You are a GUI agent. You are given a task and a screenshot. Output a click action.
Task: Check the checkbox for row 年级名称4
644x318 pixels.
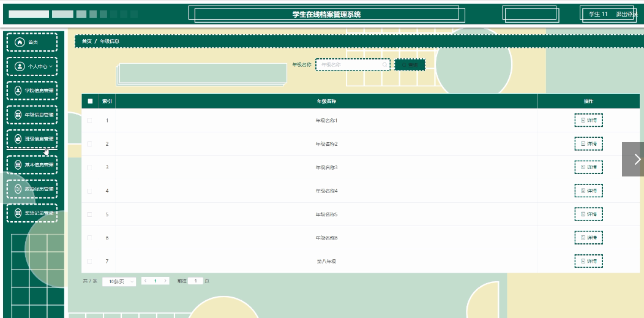pyautogui.click(x=89, y=191)
